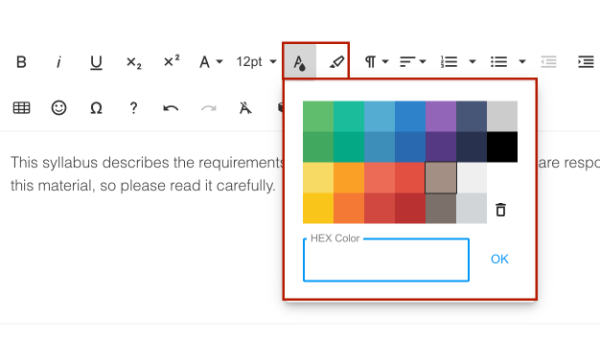The image size is (600, 361).
Task: Click the background highlight marker icon
Action: (337, 62)
